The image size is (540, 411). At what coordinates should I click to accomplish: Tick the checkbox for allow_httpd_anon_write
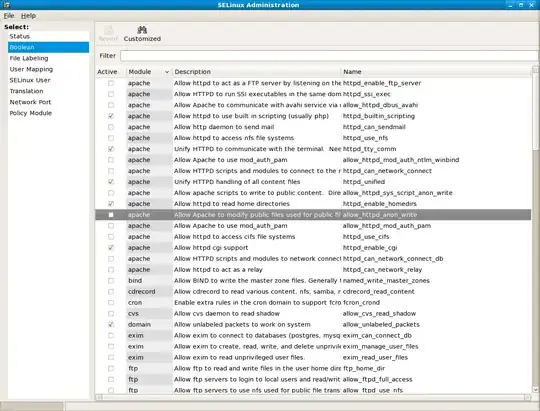tap(111, 215)
